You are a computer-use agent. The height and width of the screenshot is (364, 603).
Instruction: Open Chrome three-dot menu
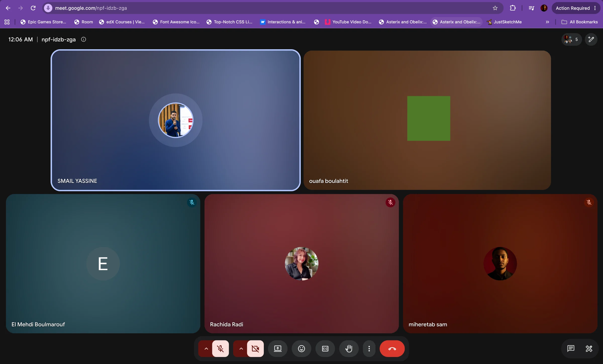click(595, 8)
